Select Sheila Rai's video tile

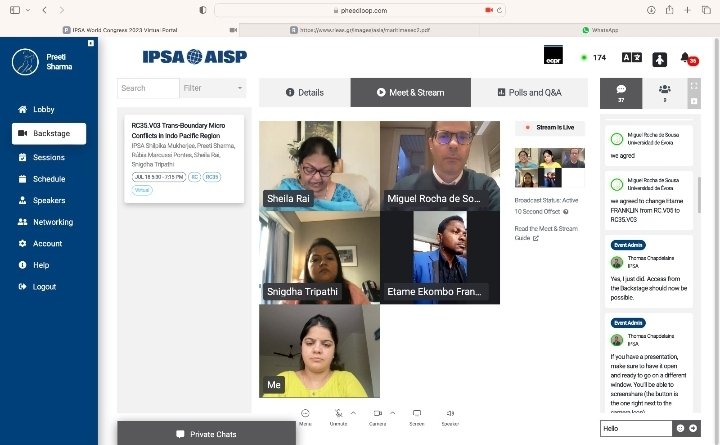tap(319, 166)
